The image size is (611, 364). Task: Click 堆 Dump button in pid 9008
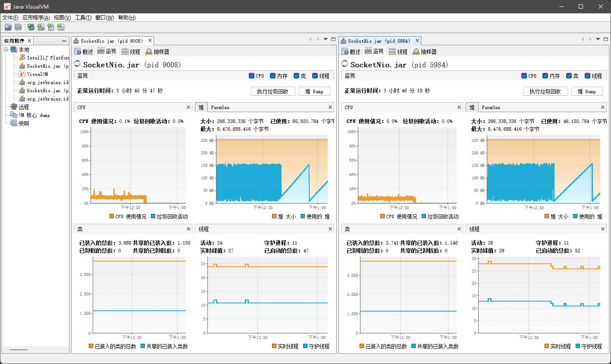tap(314, 91)
